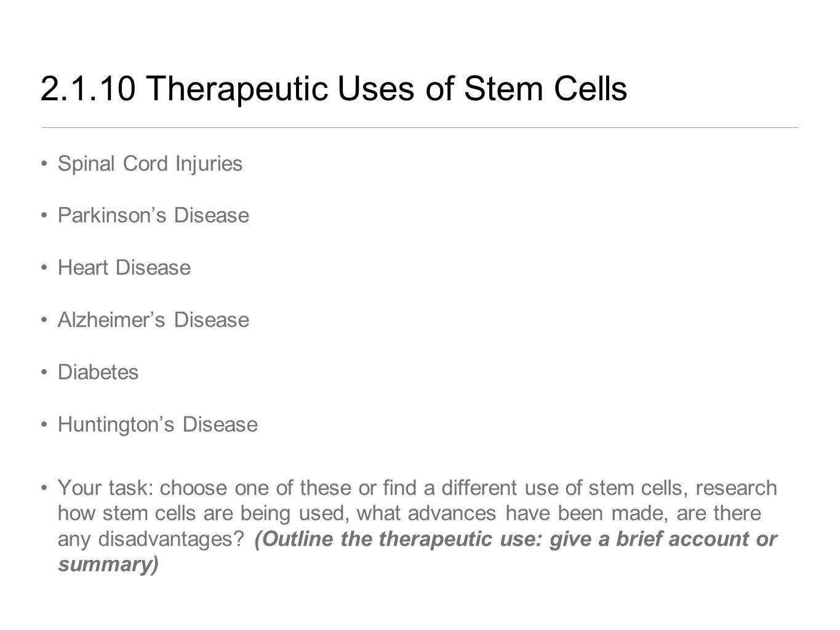Click the horizontal divider line under the title

pyautogui.click(x=420, y=127)
